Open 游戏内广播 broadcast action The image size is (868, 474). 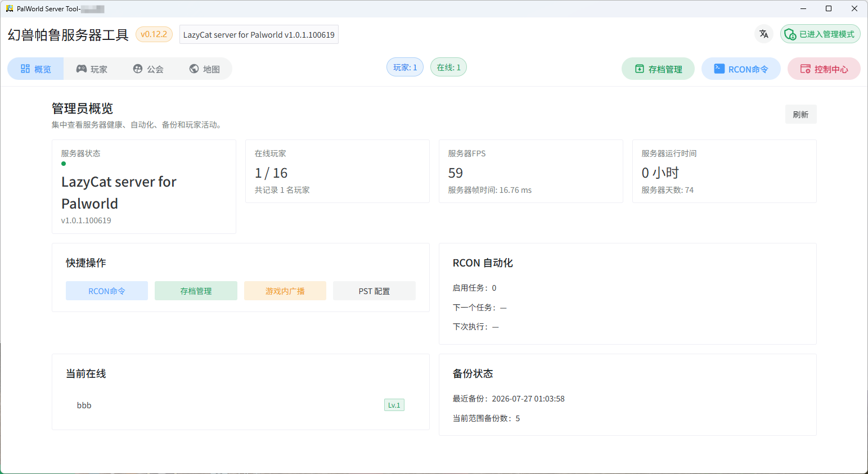pyautogui.click(x=285, y=291)
